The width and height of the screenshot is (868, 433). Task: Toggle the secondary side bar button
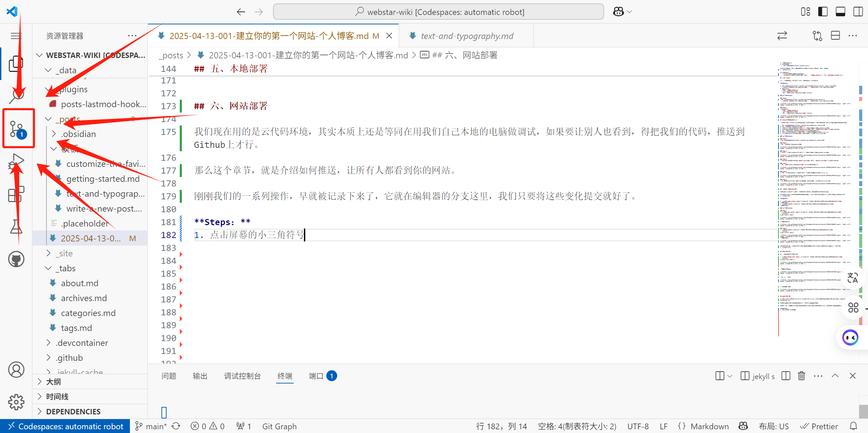[858, 12]
